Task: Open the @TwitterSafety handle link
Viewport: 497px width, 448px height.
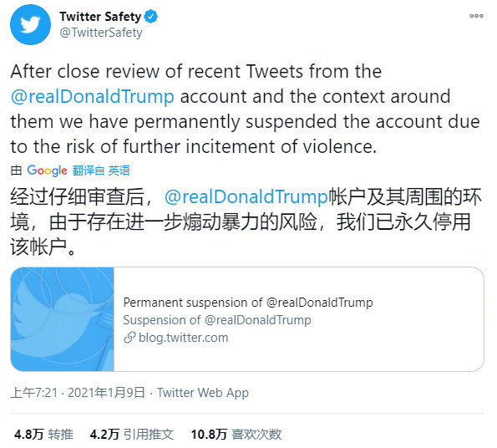Action: coord(101,33)
